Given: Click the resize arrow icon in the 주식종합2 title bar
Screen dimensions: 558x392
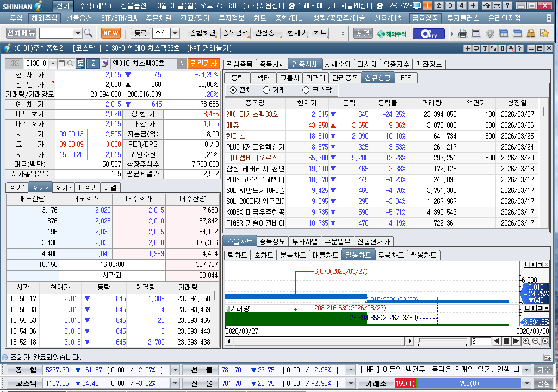Looking at the screenshot, I should pyautogui.click(x=494, y=48).
